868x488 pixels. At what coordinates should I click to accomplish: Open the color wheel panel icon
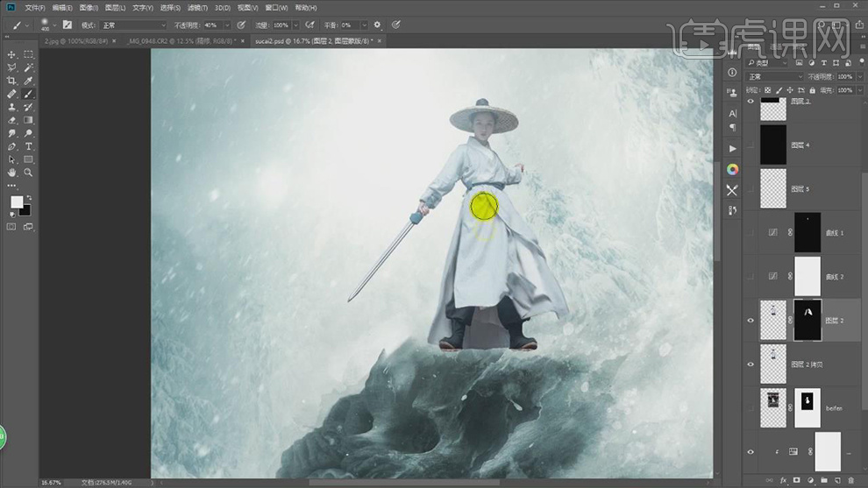coord(732,169)
